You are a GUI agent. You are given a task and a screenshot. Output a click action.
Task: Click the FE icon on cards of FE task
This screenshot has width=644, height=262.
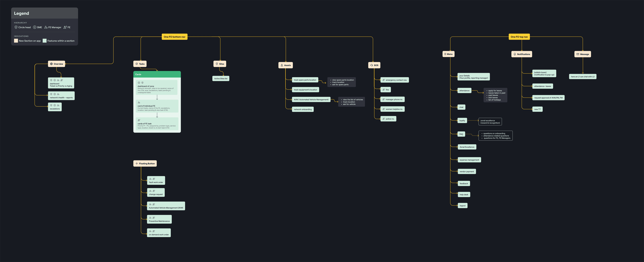(x=139, y=120)
